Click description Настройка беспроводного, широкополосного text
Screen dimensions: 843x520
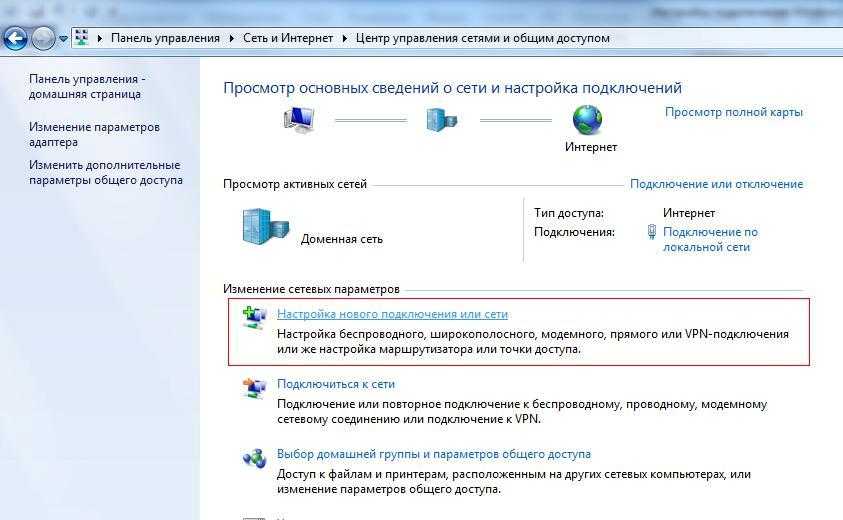click(533, 341)
